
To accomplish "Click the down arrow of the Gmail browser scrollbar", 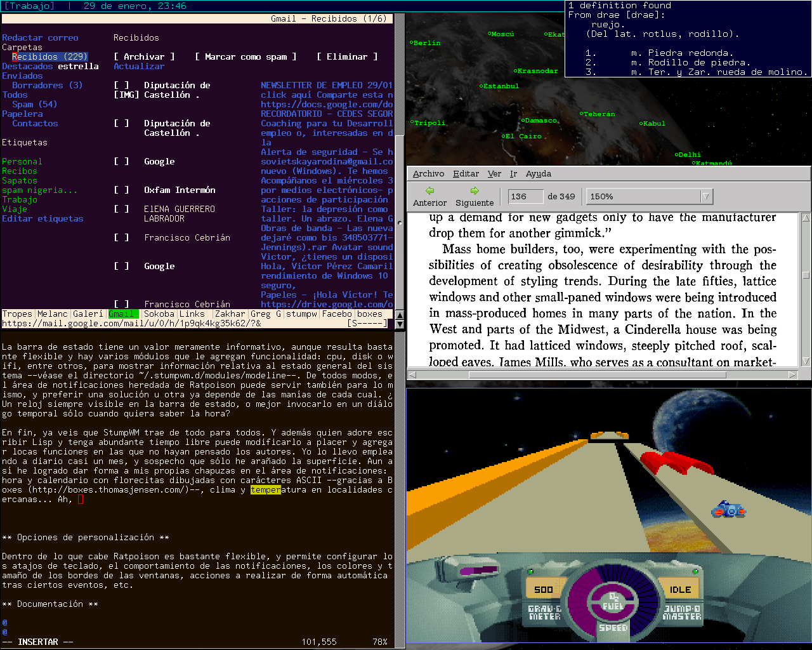I will pyautogui.click(x=400, y=324).
